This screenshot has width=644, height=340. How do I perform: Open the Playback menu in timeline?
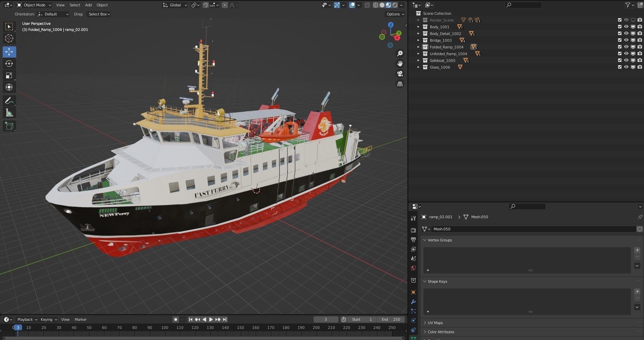click(27, 319)
